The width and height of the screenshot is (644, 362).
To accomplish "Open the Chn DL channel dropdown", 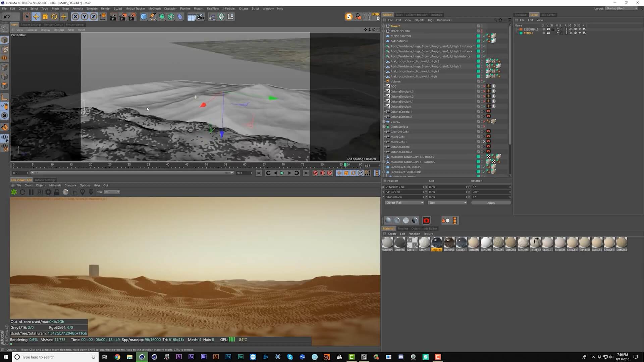I will click(112, 192).
